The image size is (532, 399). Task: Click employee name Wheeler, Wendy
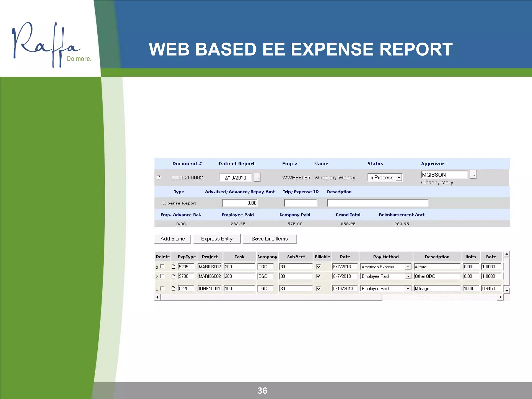coord(335,178)
